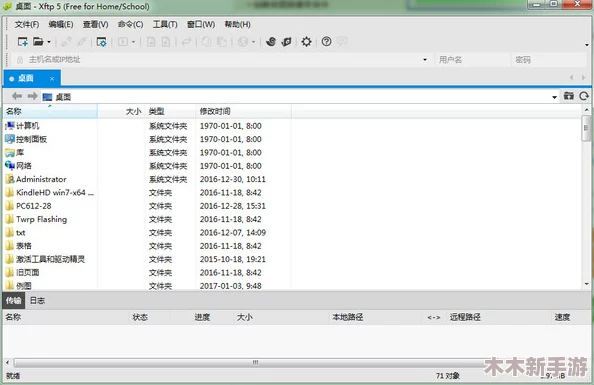Sort by 修改时间 column header
This screenshot has width=594, height=385.
coord(243,111)
